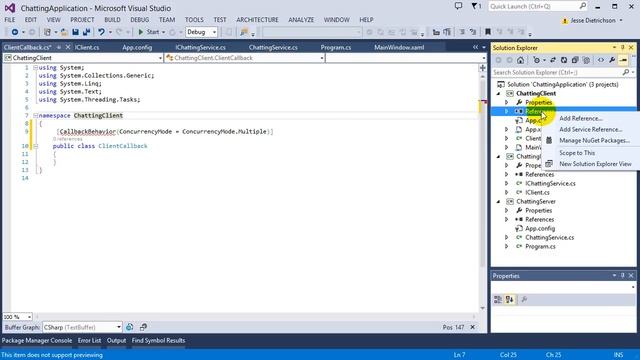The image size is (640, 360).
Task: Toggle auto-hide pin on Solution Explorer panel
Action: tap(623, 47)
